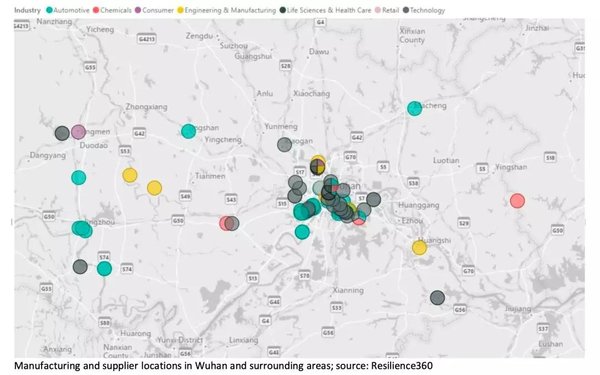Image resolution: width=600 pixels, height=375 pixels.
Task: Click the teal Automotive marker at Macheng
Action: [414, 109]
